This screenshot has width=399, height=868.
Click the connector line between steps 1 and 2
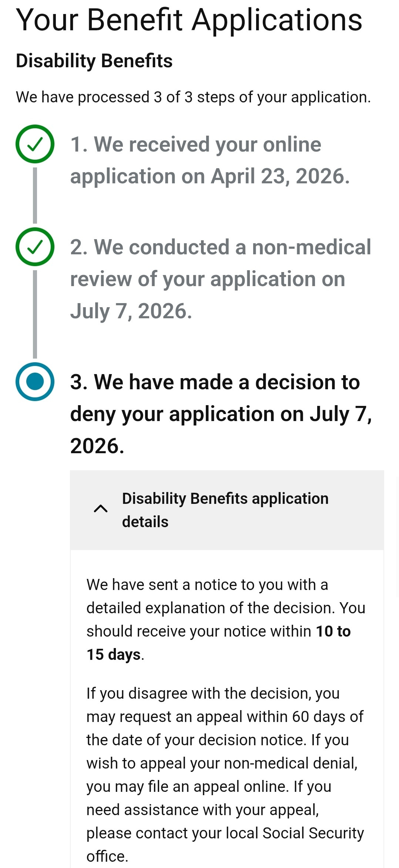[35, 195]
